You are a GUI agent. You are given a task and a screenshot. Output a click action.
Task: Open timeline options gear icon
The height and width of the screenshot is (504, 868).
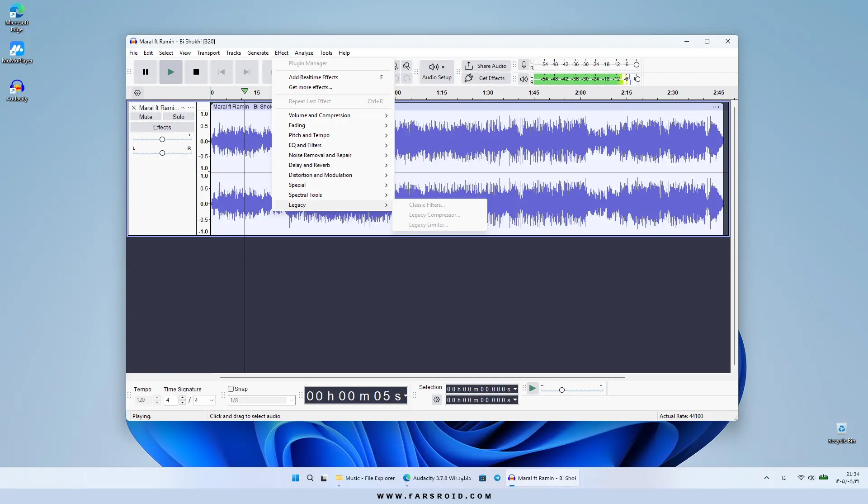137,93
